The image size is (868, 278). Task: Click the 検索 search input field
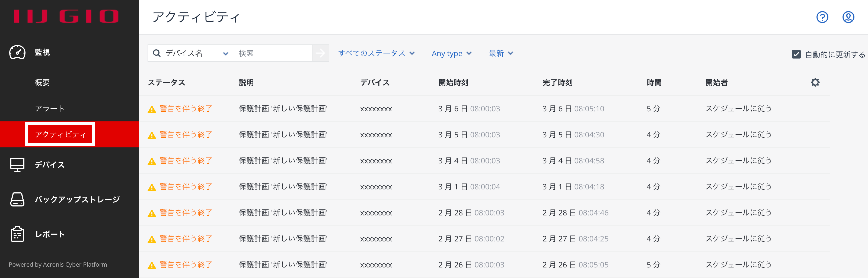(273, 53)
